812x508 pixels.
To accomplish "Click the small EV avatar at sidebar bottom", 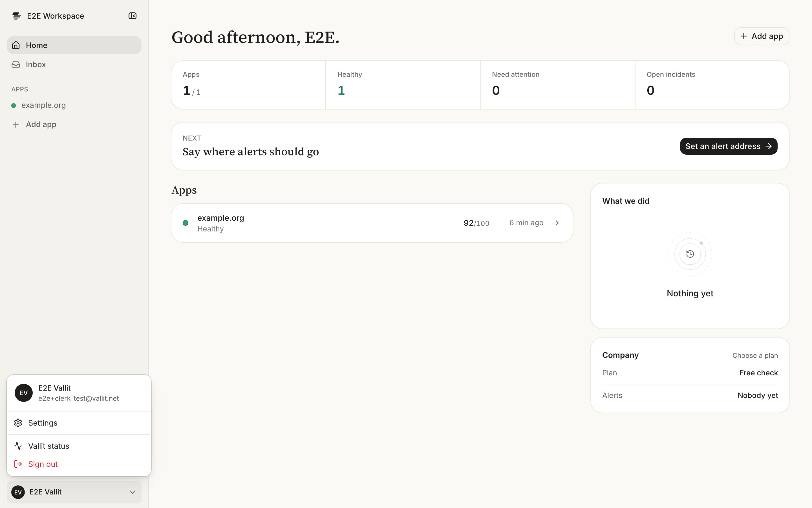I will point(18,492).
